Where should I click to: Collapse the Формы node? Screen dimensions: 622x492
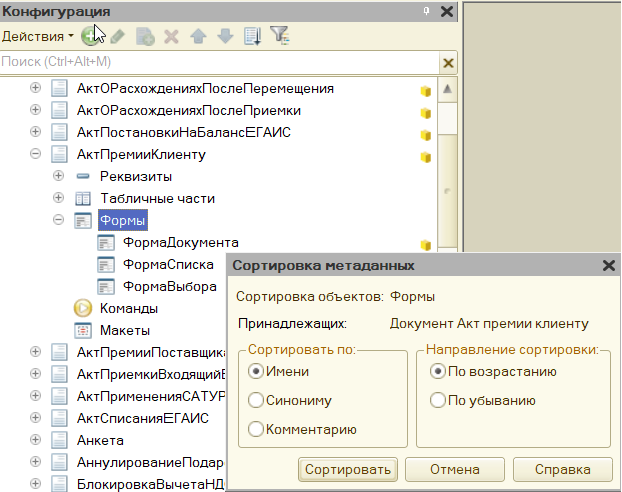pyautogui.click(x=58, y=219)
